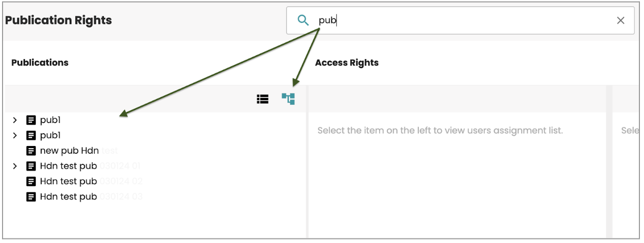Expand the Hdn test pub 030124 01 node
The height and width of the screenshot is (243, 644).
point(15,166)
